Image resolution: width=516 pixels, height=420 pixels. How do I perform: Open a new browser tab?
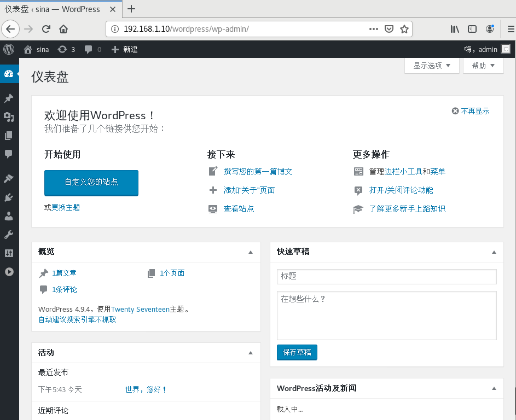pos(131,9)
